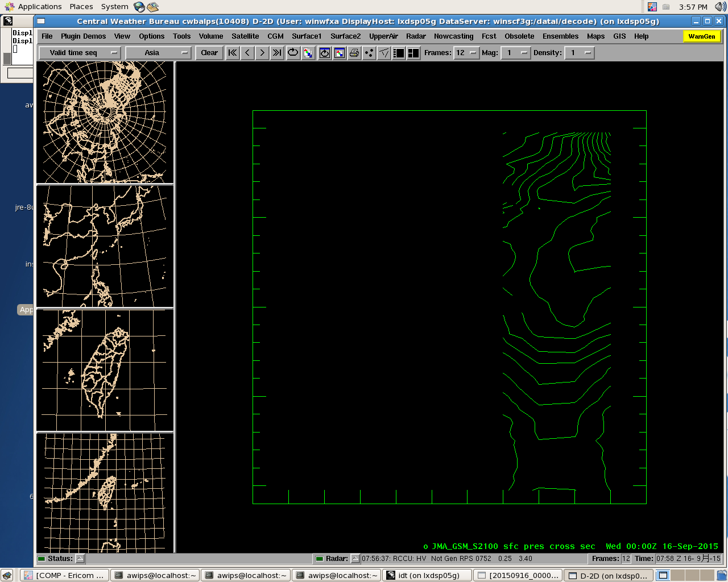Screen dimensions: 728x582
Task: Open the Valid time seq dropdown
Action: 80,53
